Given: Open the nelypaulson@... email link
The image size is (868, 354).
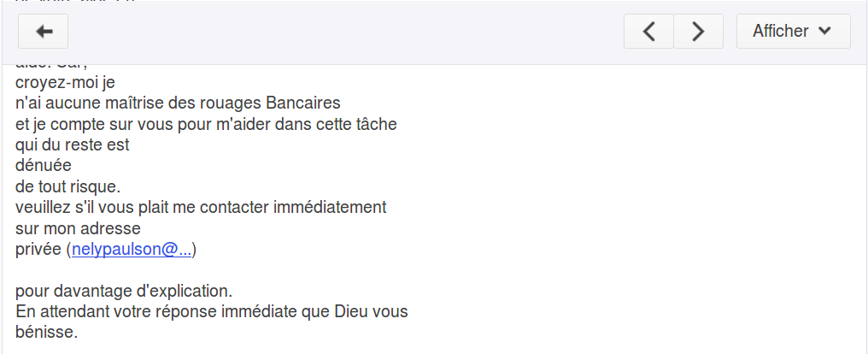Looking at the screenshot, I should [132, 249].
